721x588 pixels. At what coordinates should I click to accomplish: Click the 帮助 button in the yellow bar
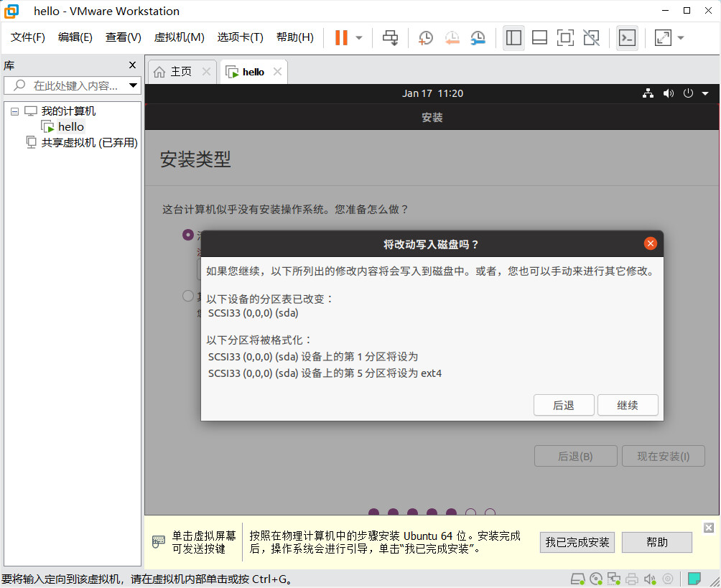656,542
